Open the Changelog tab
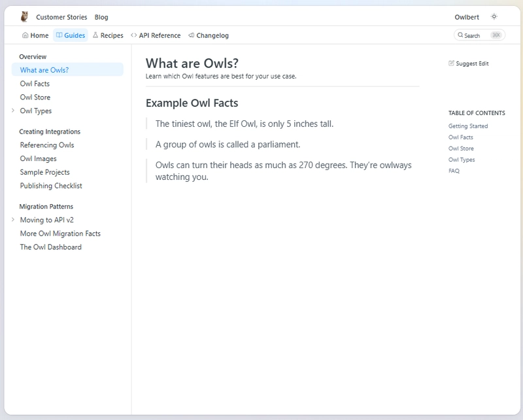Viewport: 523px width, 420px height. tap(209, 35)
